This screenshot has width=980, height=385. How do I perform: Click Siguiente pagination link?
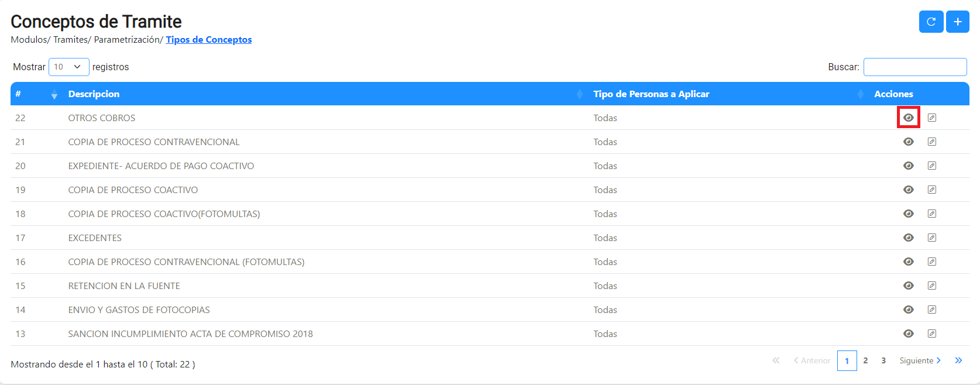tap(920, 360)
